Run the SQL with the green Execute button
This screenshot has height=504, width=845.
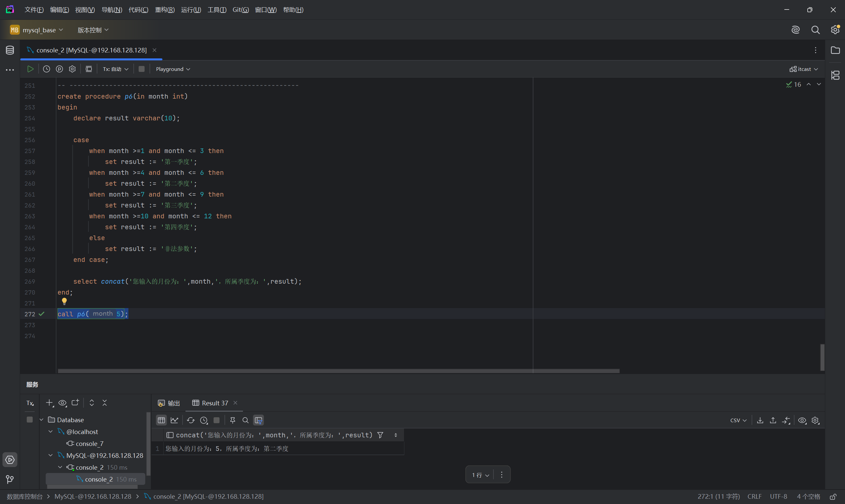pyautogui.click(x=30, y=69)
